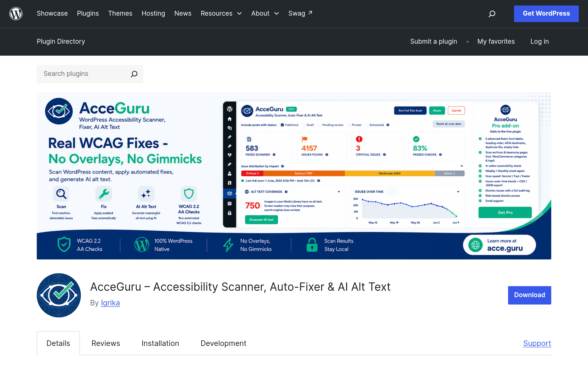Visit the Swag external link
This screenshot has height=368, width=588.
(x=300, y=13)
